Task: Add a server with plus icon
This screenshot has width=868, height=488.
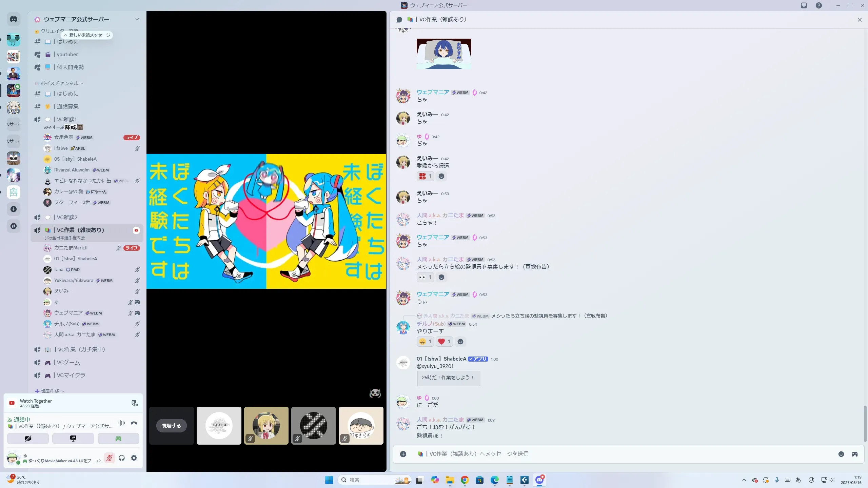Action: click(14, 209)
